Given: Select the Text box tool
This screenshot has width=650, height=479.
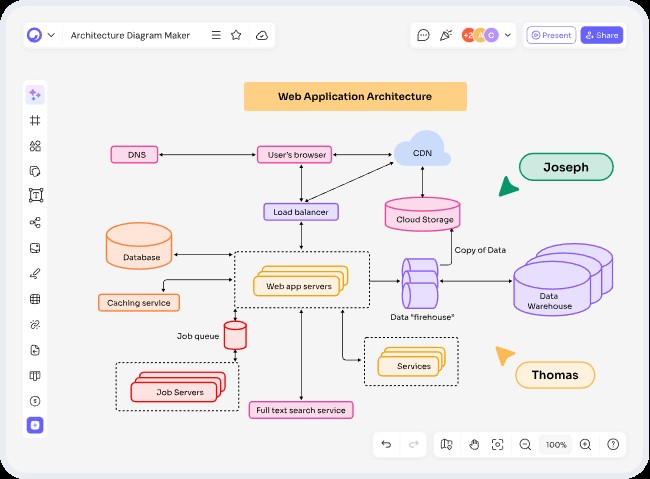Looking at the screenshot, I should 35,196.
